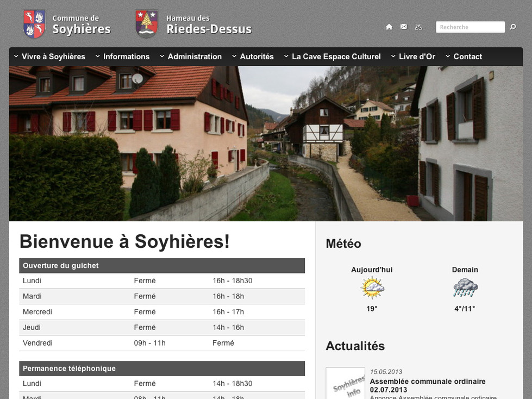532x399 pixels.
Task: Click the Permanence téléphonique table header
Action: click(x=162, y=369)
